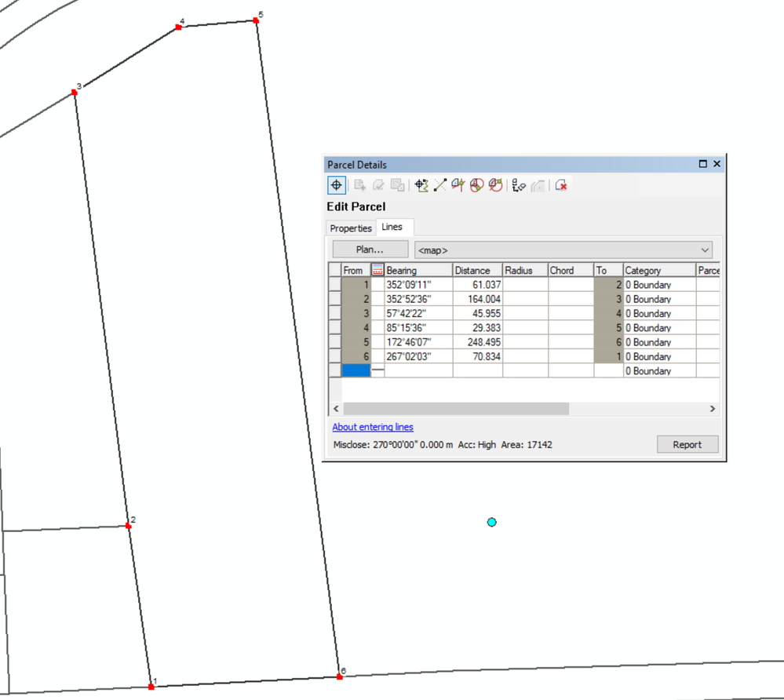This screenshot has width=784, height=700.
Task: Click distance value 61.037
Action: click(477, 285)
